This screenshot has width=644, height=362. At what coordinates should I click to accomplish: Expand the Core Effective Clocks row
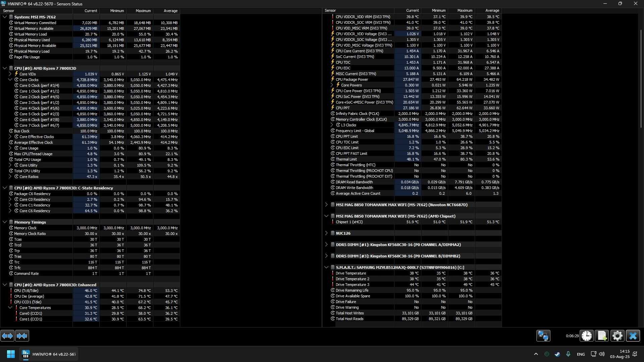click(10, 136)
